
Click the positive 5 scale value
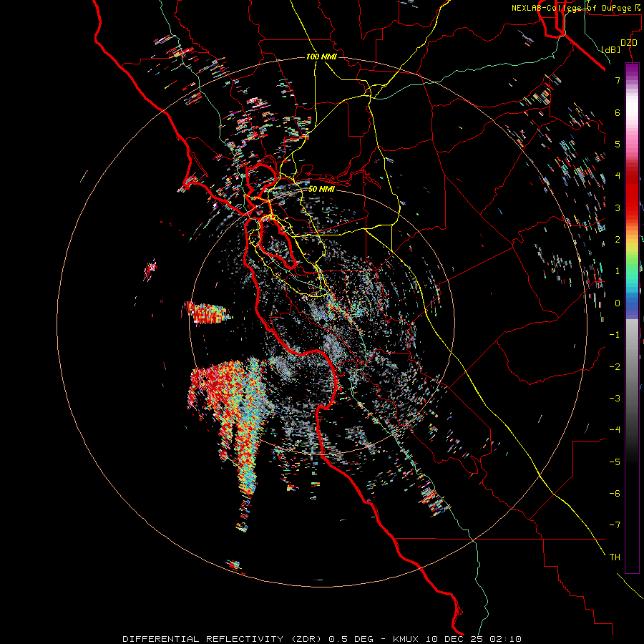tap(618, 144)
